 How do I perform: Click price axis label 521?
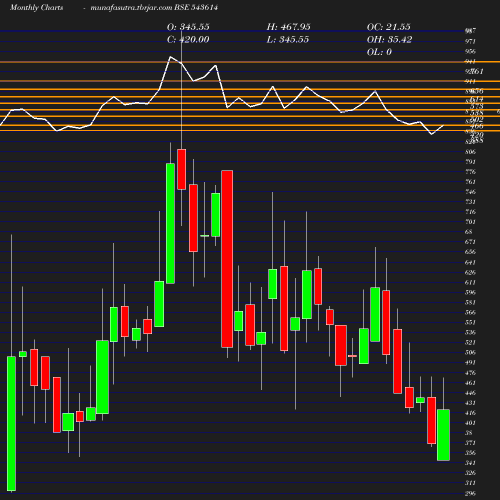click(470, 342)
